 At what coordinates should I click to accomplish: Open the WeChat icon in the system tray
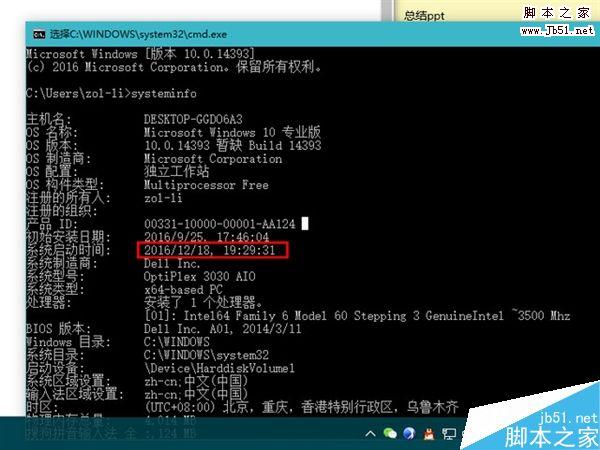(x=390, y=433)
